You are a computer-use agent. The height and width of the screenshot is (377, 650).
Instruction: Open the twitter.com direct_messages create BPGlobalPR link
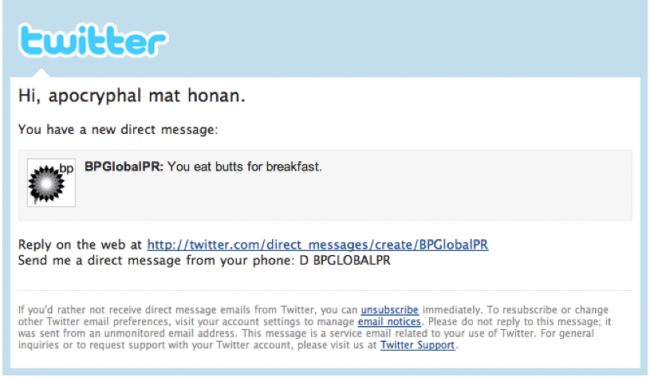(318, 245)
